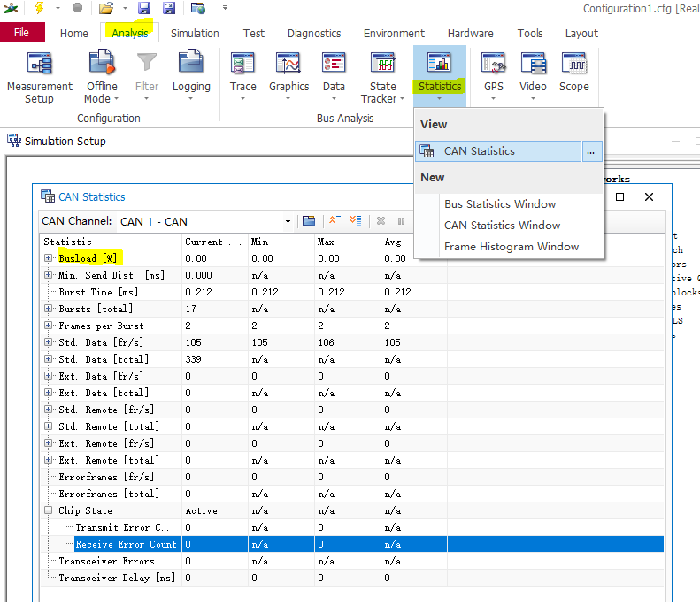Viewport: 700px width, 606px height.
Task: Click the Max column header
Action: point(347,242)
